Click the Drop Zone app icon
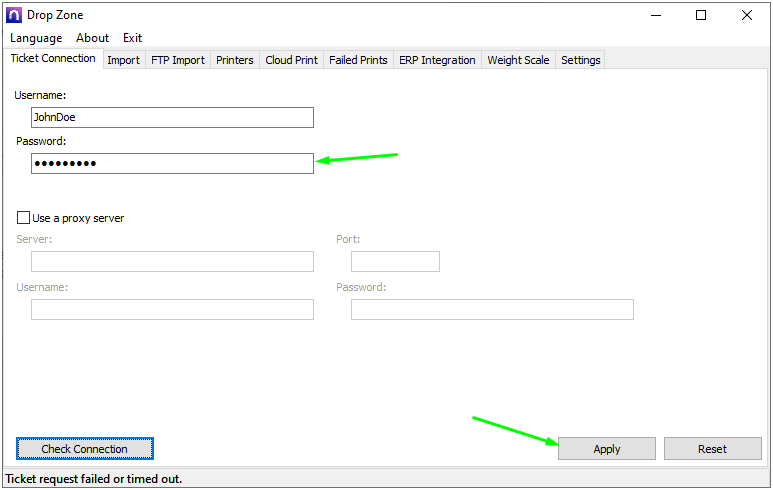The width and height of the screenshot is (773, 490). click(14, 15)
